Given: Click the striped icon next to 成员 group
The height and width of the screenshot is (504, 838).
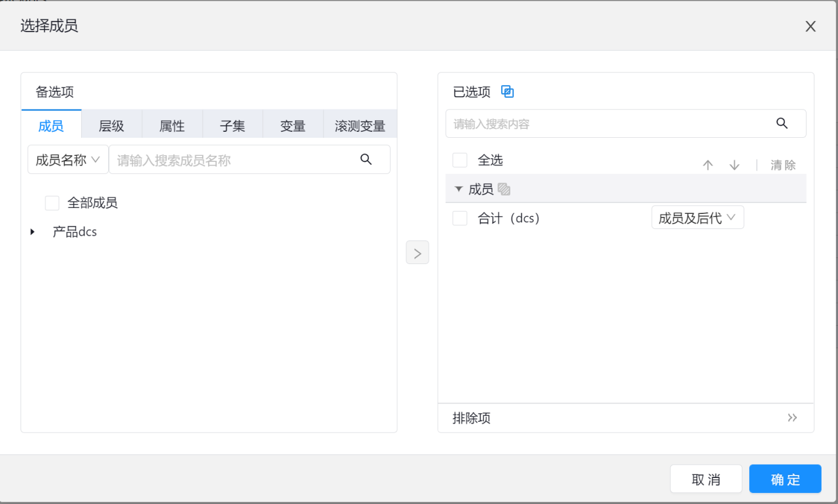Looking at the screenshot, I should click(x=504, y=190).
